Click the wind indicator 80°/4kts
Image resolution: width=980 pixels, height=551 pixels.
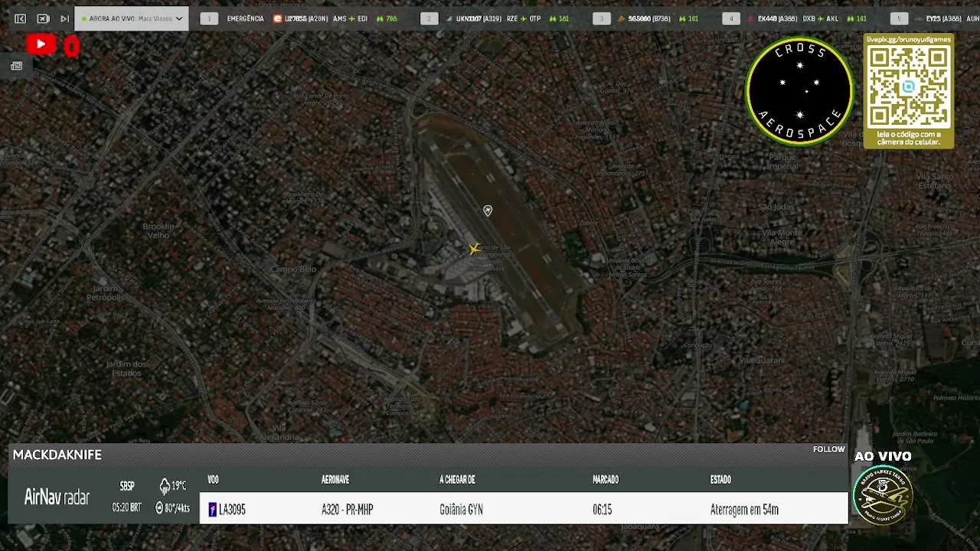(x=172, y=507)
